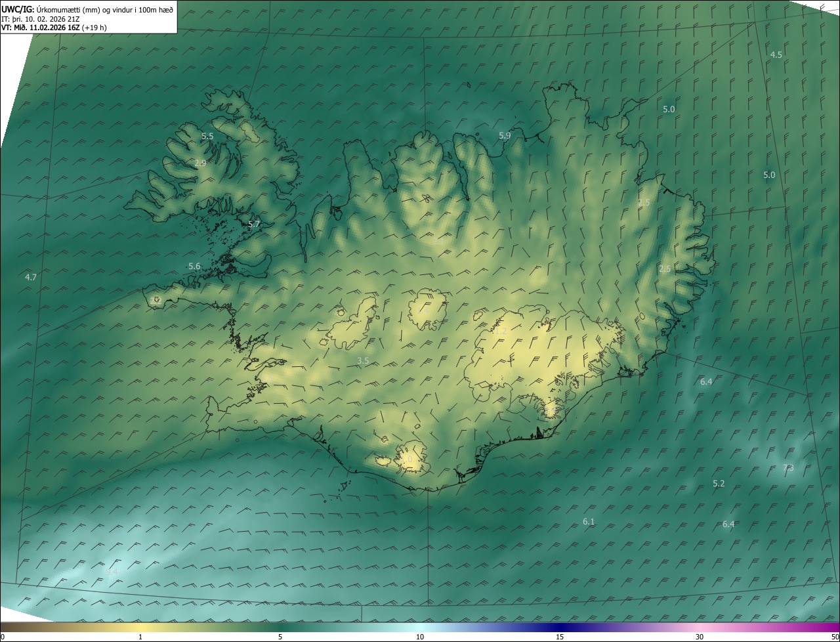The height and width of the screenshot is (642, 840).
Task: Click the 30 tick label on the color scale
Action: tap(700, 637)
